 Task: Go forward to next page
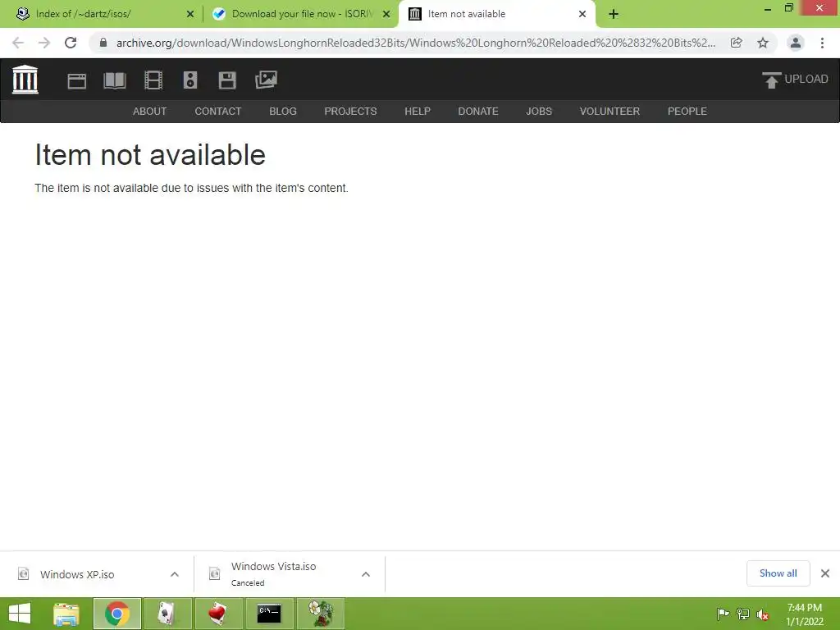click(x=44, y=43)
